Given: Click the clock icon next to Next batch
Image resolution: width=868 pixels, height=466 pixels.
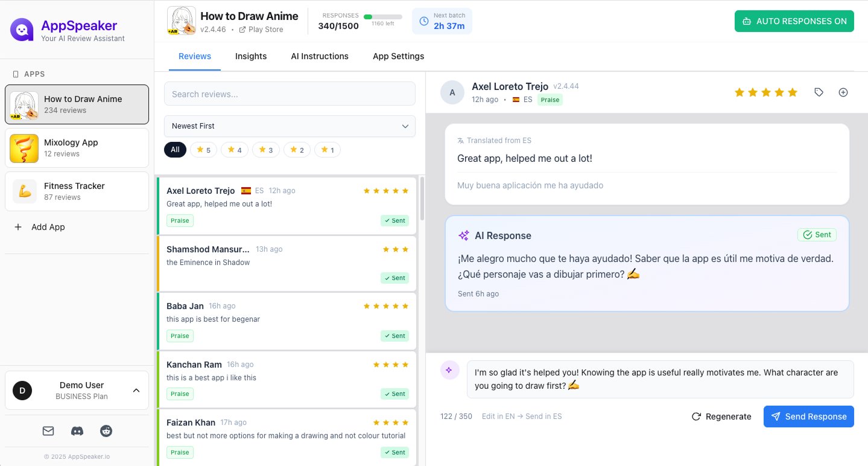Looking at the screenshot, I should 423,22.
